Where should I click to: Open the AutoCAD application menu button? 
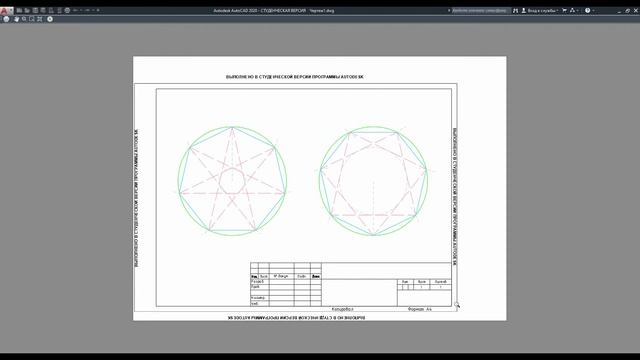tap(7, 11)
